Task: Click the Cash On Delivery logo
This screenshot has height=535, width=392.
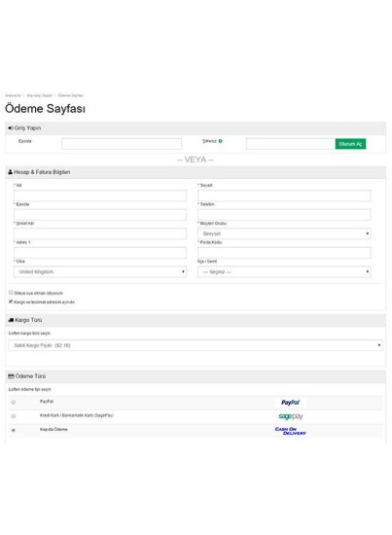Action: tap(290, 431)
